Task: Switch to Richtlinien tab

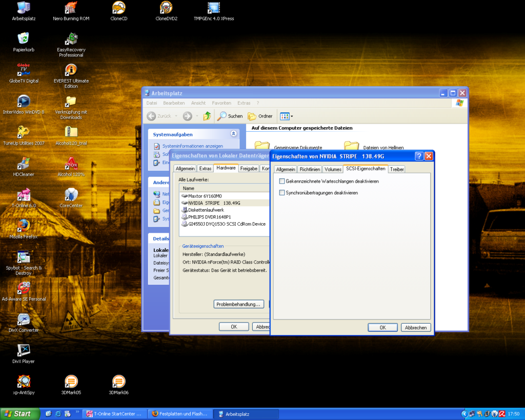Action: click(310, 169)
